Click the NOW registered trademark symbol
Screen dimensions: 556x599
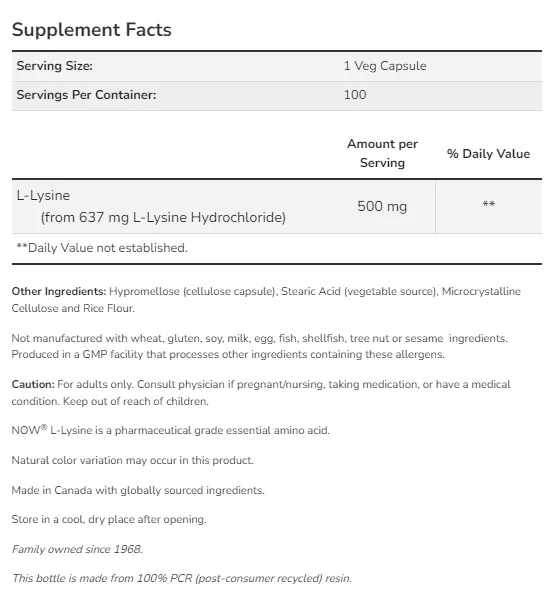coord(44,427)
